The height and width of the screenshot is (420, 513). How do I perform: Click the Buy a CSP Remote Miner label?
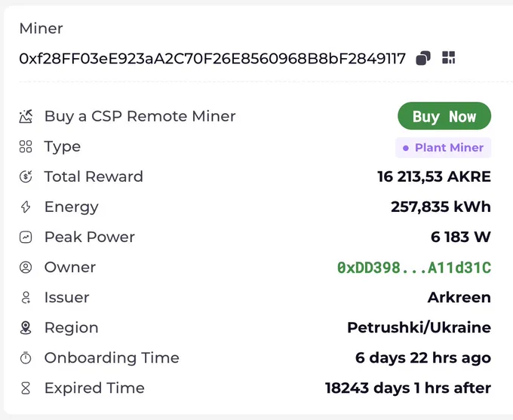tap(140, 116)
